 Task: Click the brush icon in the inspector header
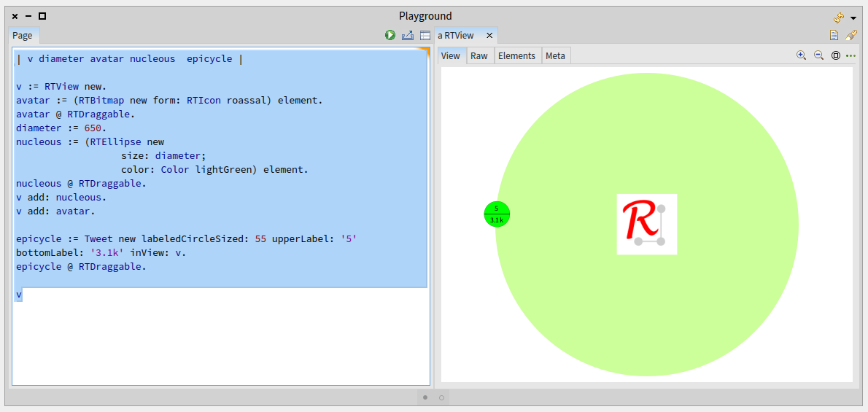(x=850, y=35)
